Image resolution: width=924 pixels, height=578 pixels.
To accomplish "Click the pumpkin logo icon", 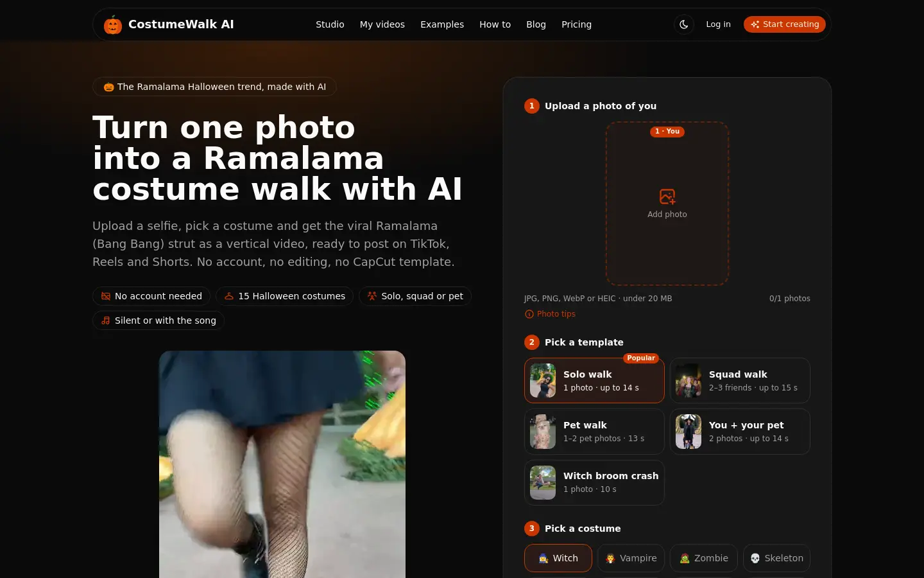I will click(x=113, y=24).
